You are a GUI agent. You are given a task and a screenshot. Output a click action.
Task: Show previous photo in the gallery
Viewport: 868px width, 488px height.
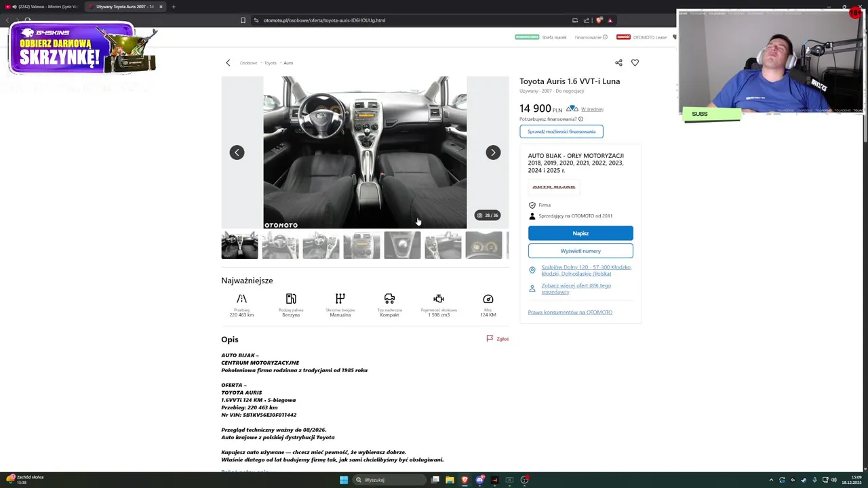tap(237, 152)
